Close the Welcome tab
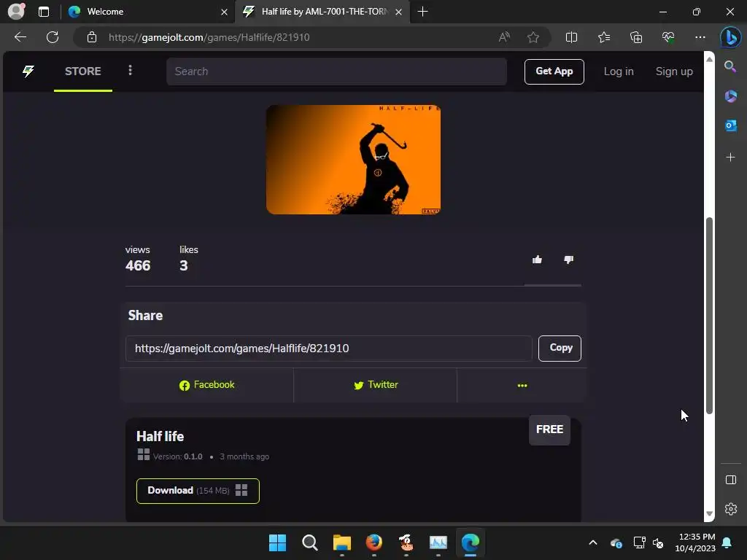Screen dimensions: 747x560 (x=224, y=12)
